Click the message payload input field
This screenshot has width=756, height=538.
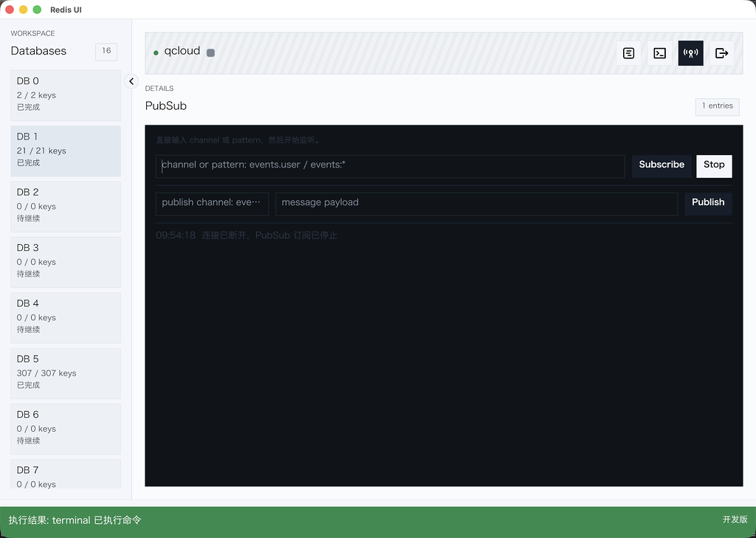[476, 203]
